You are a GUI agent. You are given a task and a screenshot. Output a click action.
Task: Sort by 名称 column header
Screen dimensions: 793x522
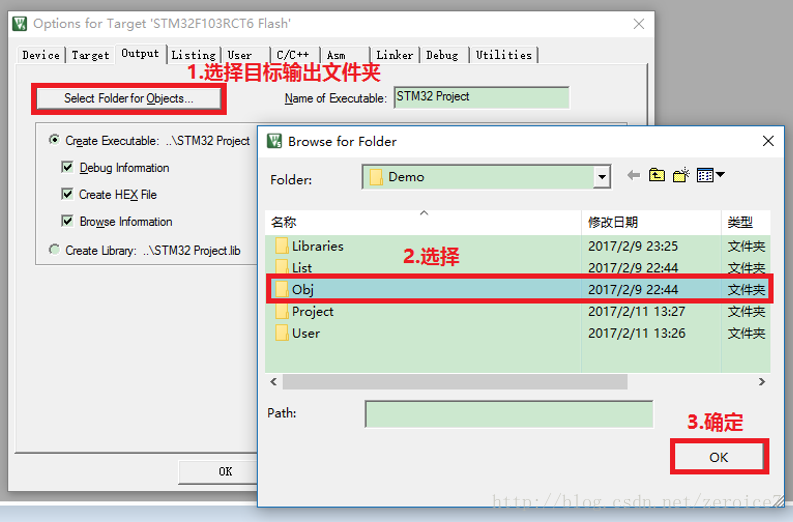coord(423,222)
